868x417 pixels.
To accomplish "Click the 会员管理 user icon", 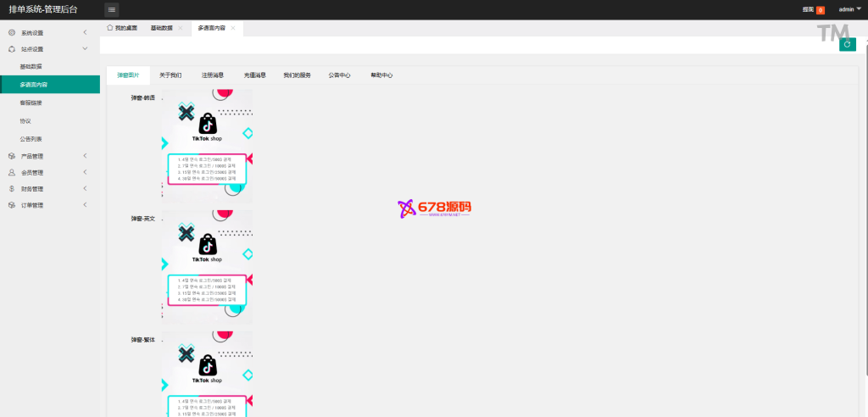I will point(12,172).
